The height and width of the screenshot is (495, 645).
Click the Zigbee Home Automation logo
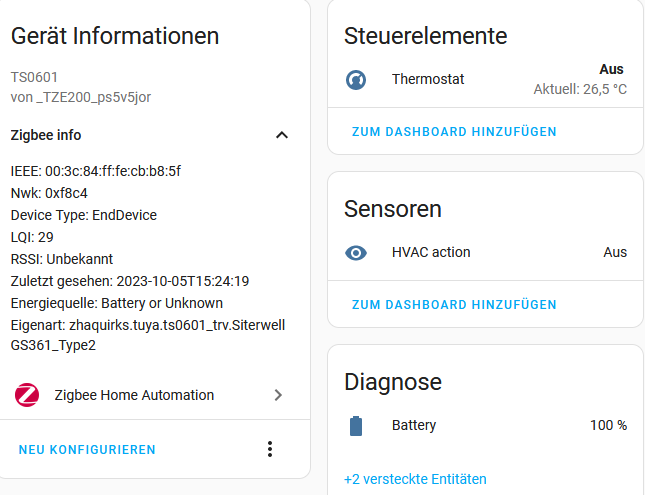point(27,395)
